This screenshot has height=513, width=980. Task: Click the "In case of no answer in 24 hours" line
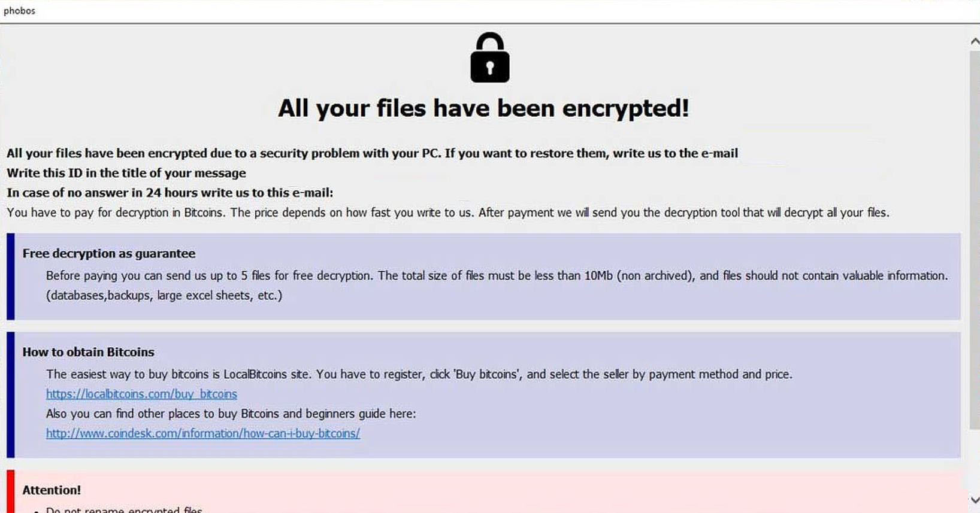[170, 193]
